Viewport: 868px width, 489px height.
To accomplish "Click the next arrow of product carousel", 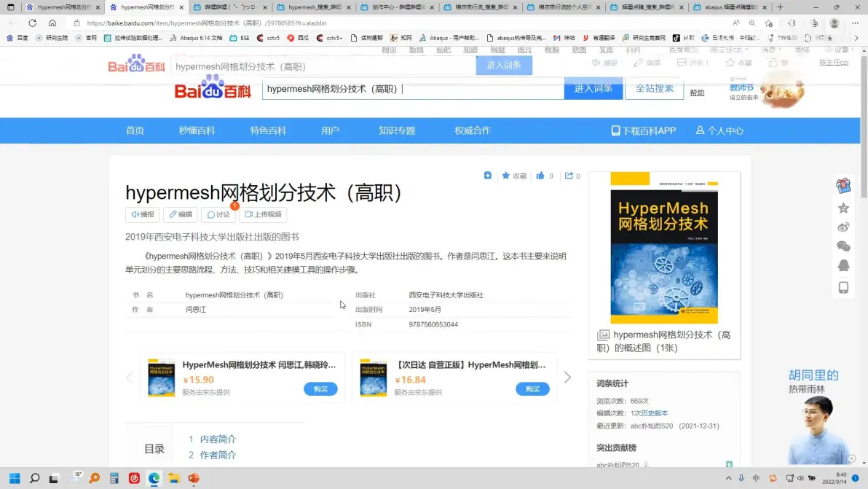I will tap(567, 377).
